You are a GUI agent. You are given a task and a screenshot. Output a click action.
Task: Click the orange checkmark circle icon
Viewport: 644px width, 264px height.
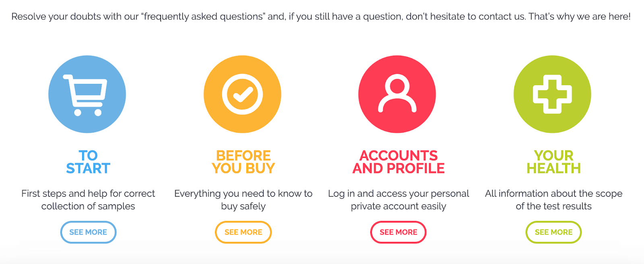(242, 94)
